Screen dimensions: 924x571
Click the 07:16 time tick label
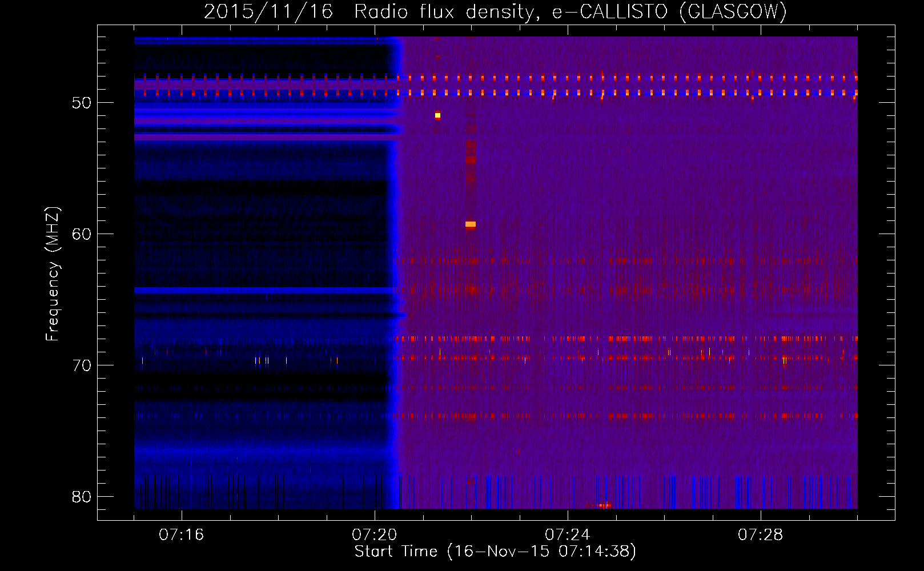point(181,535)
